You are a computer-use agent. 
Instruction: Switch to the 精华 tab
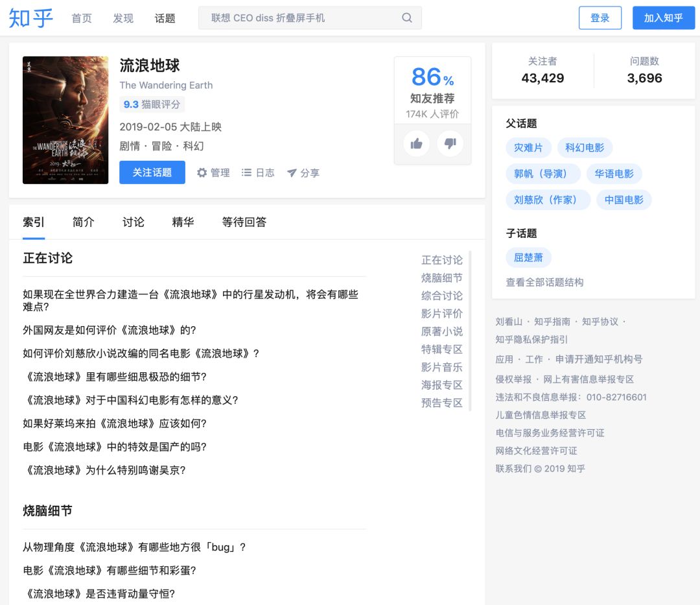(x=183, y=222)
